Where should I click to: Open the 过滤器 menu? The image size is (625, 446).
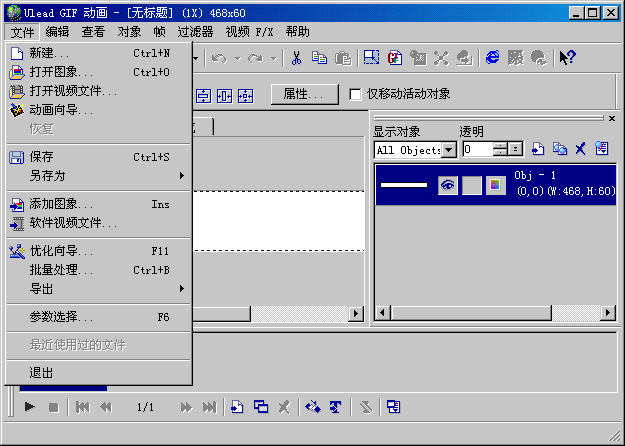[x=195, y=31]
